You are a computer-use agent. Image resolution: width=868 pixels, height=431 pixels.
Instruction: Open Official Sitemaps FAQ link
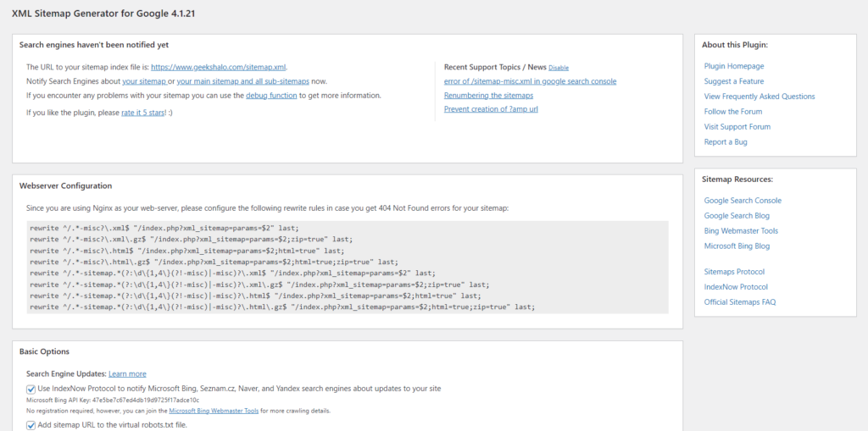(x=739, y=302)
